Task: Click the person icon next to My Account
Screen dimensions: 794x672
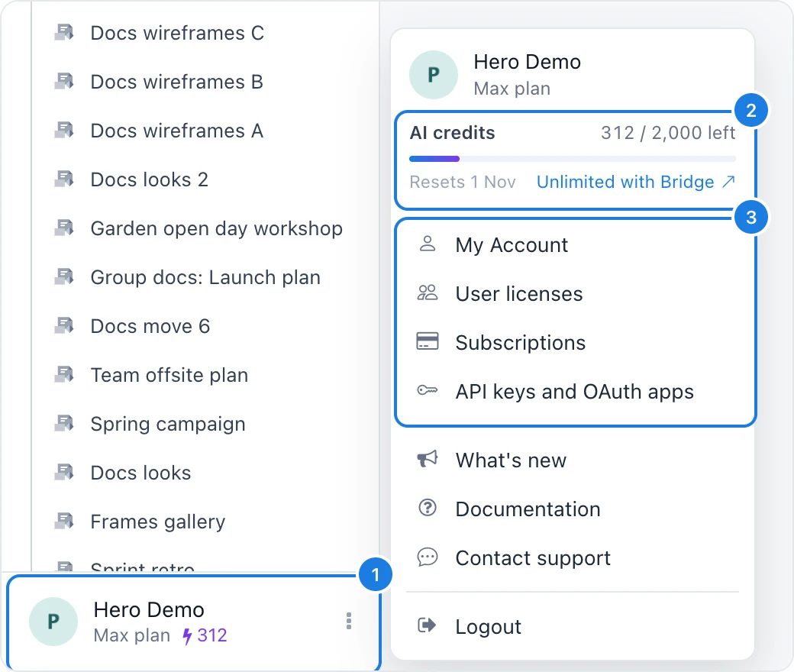Action: pyautogui.click(x=428, y=244)
